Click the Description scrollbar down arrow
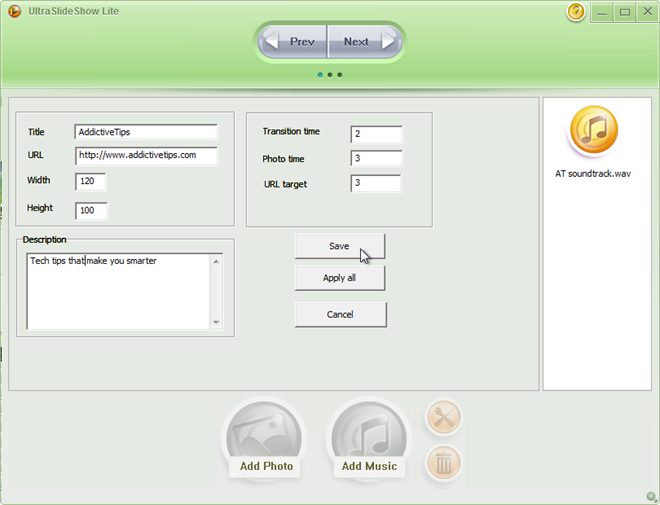This screenshot has height=505, width=660. click(216, 322)
